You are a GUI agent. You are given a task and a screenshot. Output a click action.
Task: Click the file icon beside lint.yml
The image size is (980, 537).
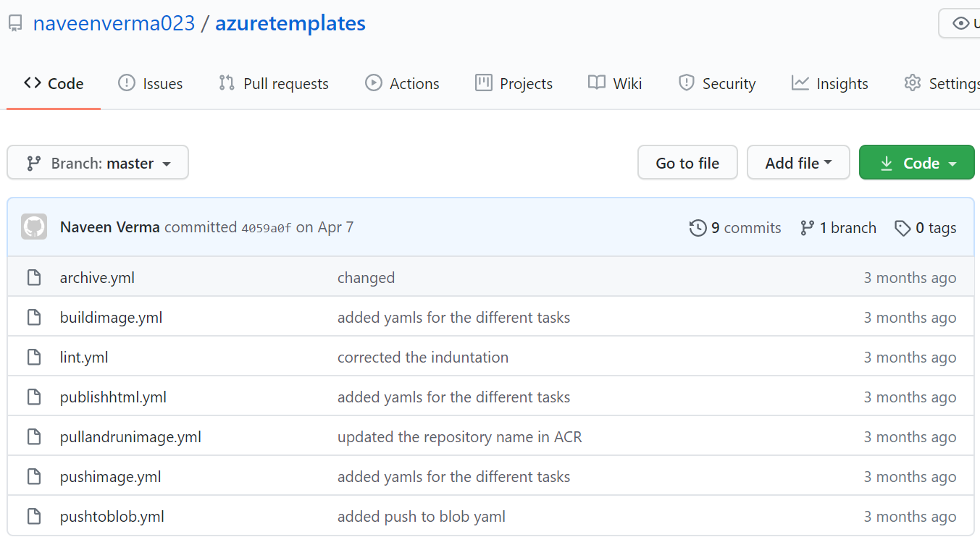tap(34, 358)
